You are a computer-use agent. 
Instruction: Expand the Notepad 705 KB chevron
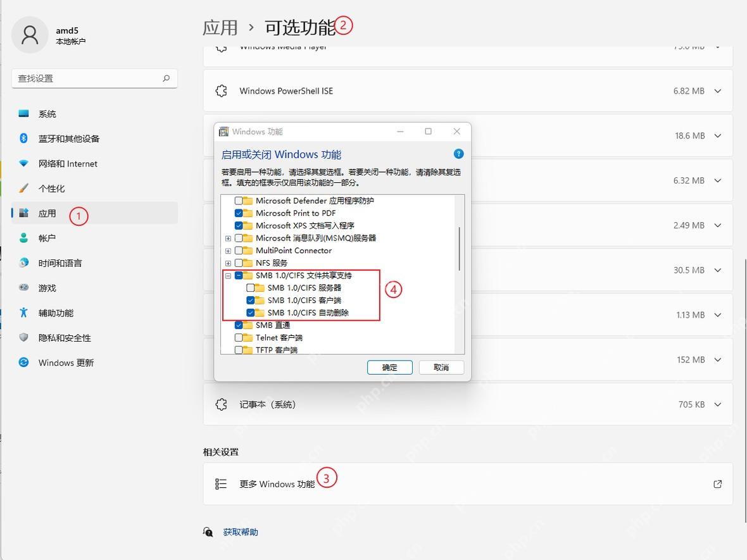[717, 404]
